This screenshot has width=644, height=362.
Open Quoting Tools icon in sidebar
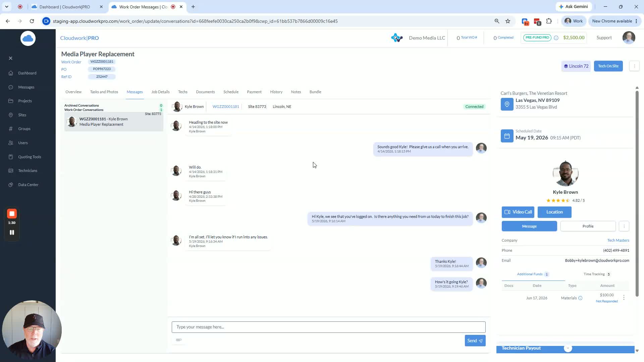11,157
